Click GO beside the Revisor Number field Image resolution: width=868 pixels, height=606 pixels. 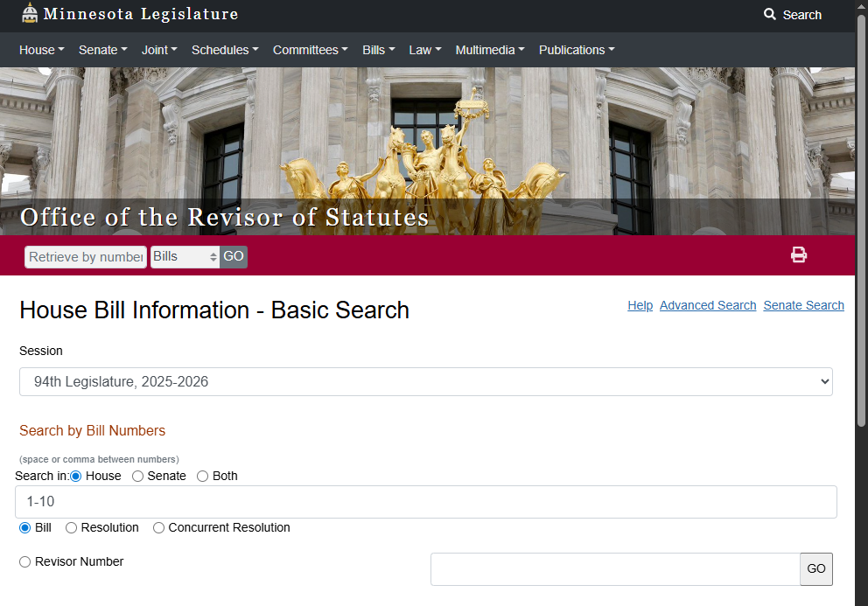point(815,568)
